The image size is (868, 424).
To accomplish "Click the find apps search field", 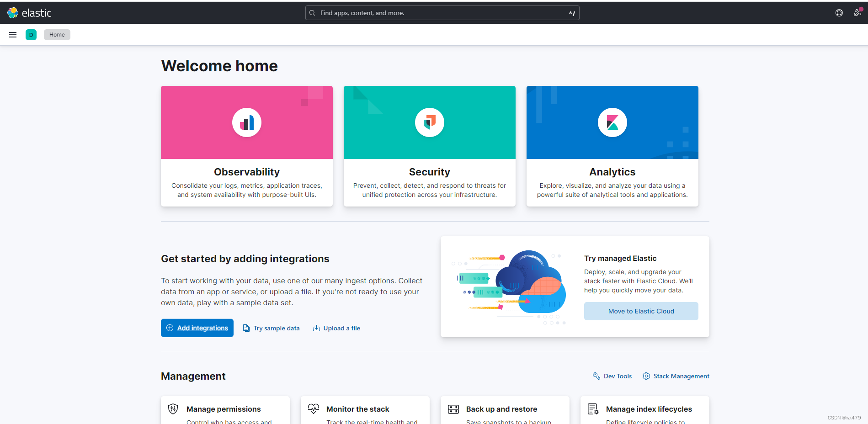I will [442, 12].
